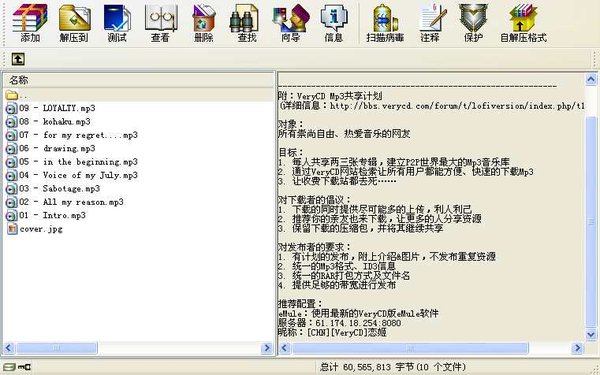The height and width of the screenshot is (375, 600).
Task: Click the 推荐配置 heading in comment
Action: coord(301,304)
